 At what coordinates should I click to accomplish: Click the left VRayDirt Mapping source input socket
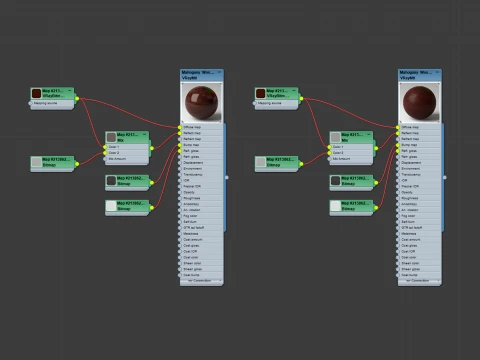pos(30,103)
